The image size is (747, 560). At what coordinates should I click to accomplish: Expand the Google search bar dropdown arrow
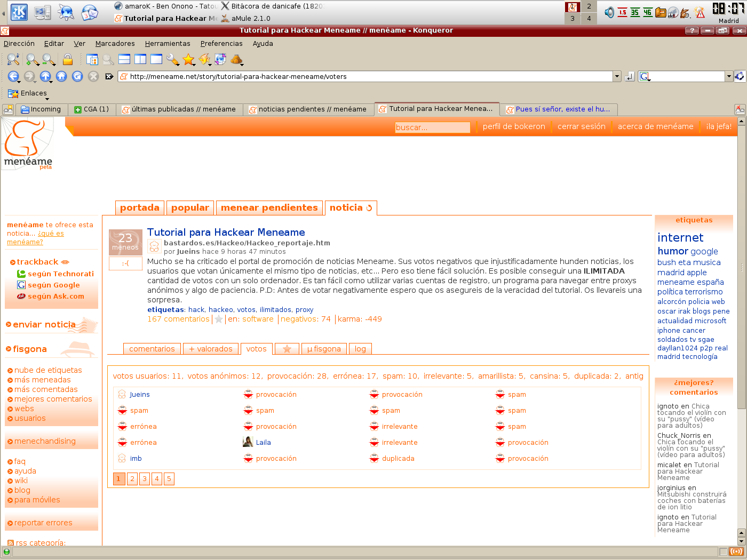[728, 77]
